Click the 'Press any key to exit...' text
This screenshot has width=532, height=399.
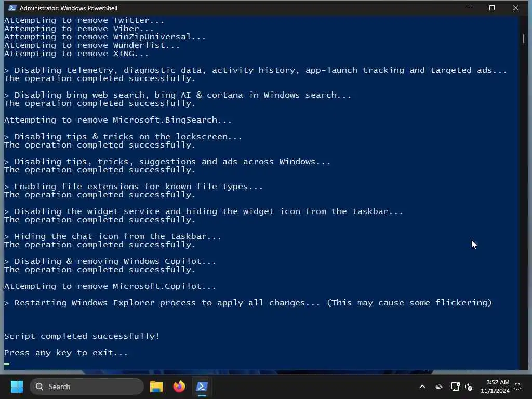66,353
